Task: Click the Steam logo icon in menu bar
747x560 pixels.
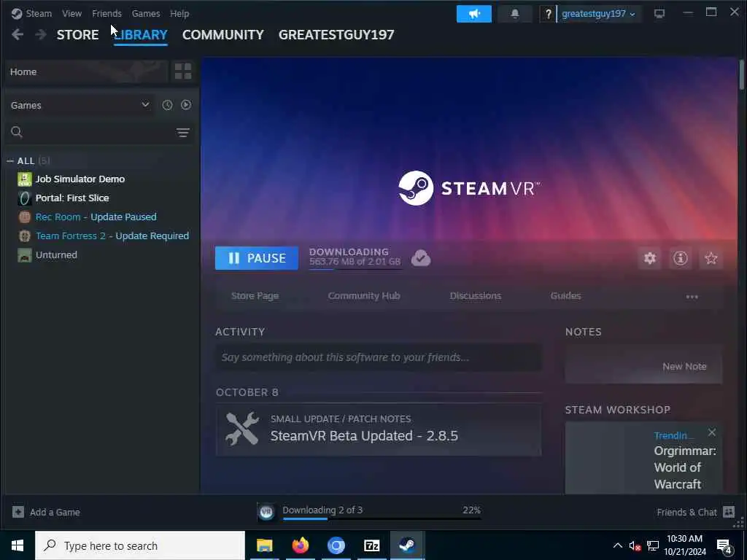Action: click(x=17, y=13)
